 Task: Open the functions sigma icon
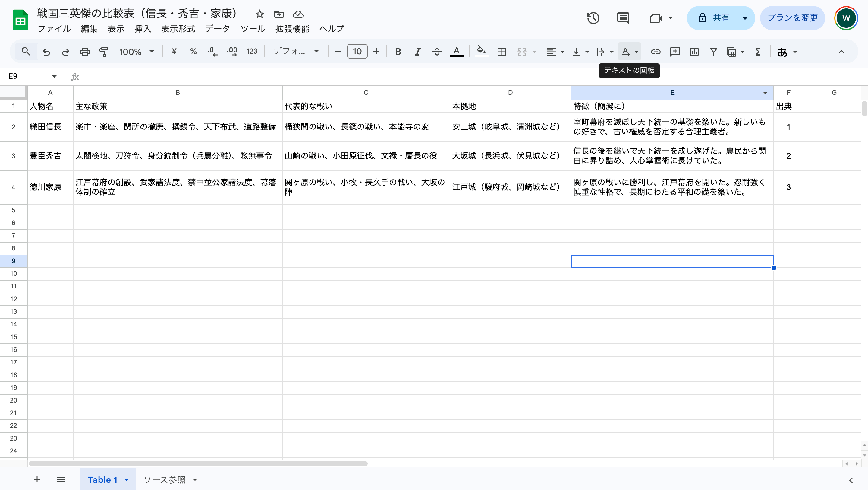tap(758, 52)
